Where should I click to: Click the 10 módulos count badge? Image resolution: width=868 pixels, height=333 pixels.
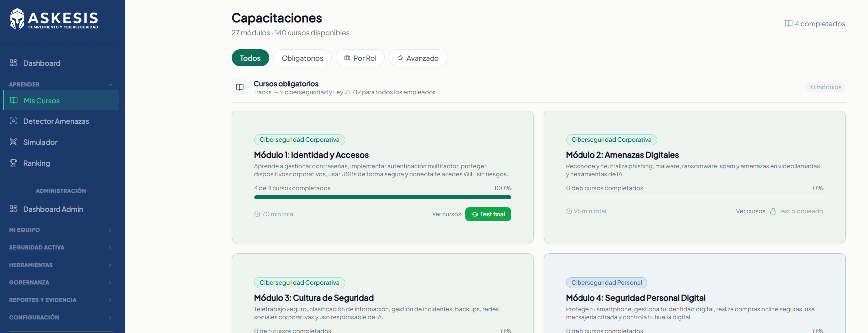825,87
